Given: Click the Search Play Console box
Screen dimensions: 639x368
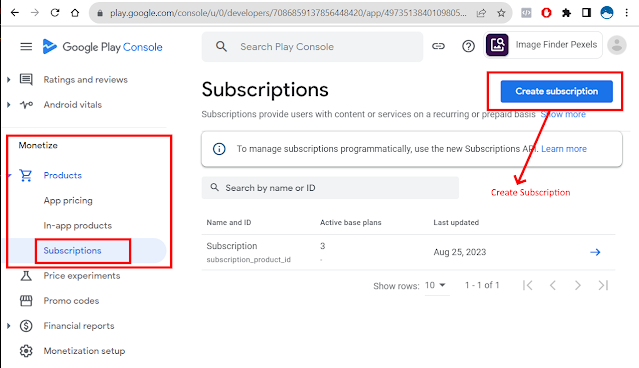Looking at the screenshot, I should pyautogui.click(x=312, y=47).
